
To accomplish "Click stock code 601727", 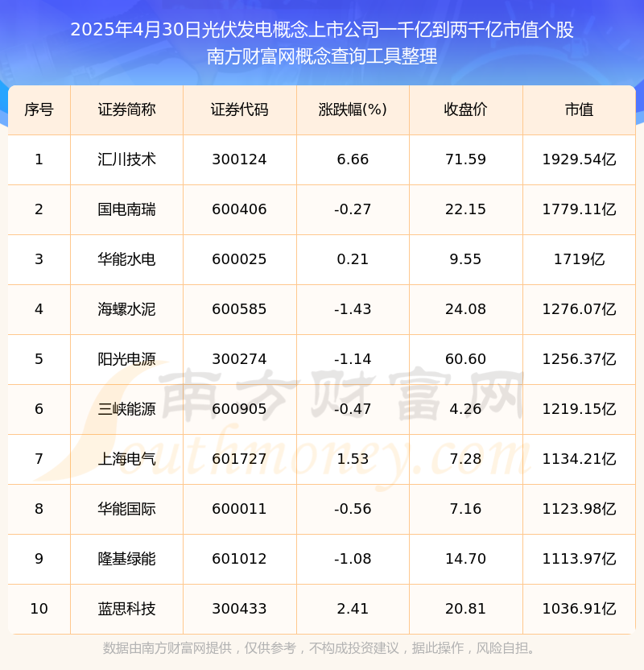I will (x=239, y=459).
